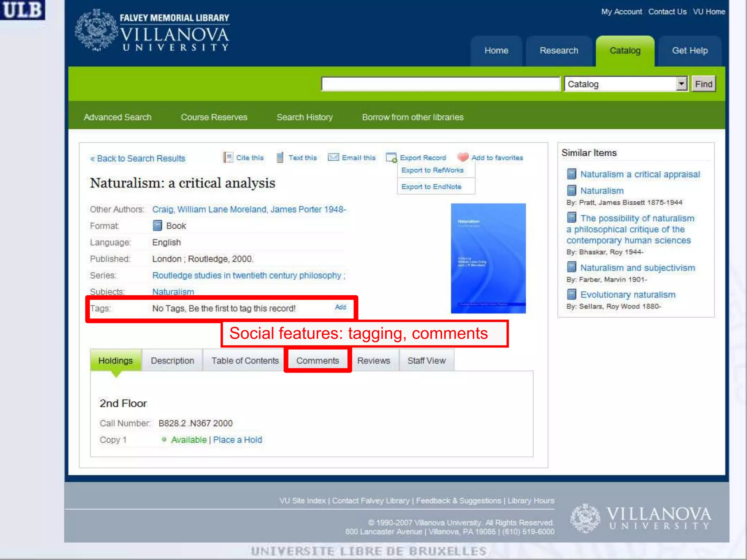
Task: Click the Export Record icon
Action: [x=391, y=157]
